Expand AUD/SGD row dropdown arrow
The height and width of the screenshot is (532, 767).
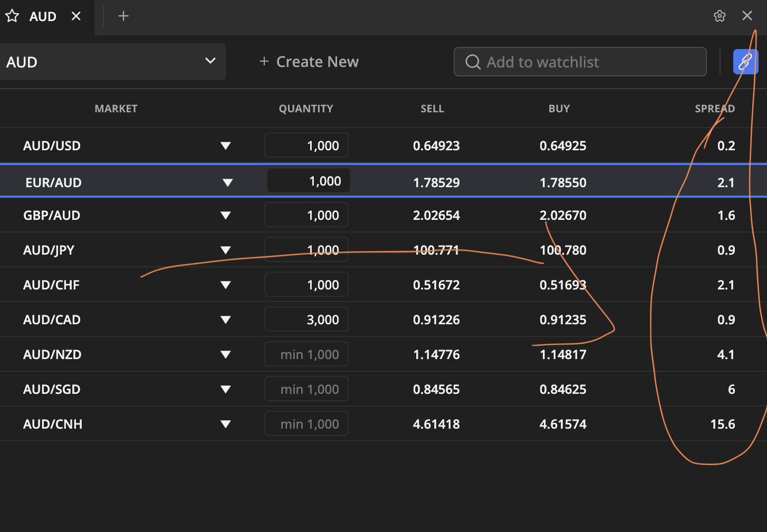[x=226, y=389]
